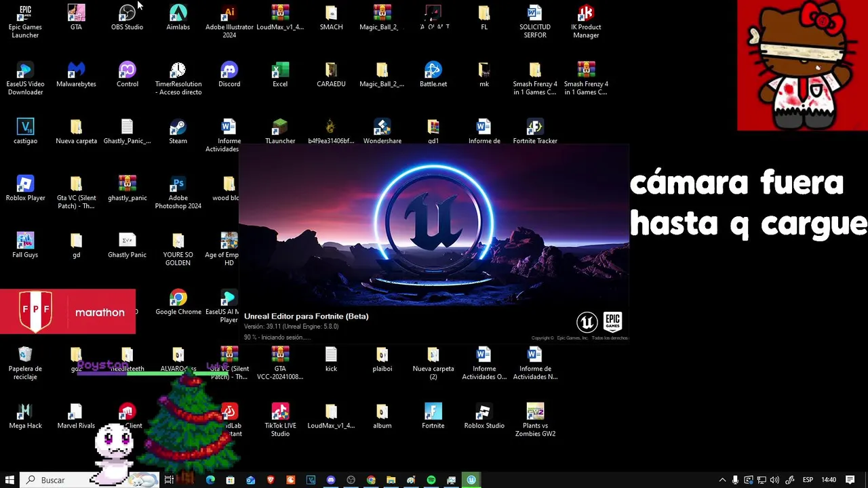Image resolution: width=868 pixels, height=488 pixels.
Task: Select GTA VCC-20241008 archive icon
Action: pyautogui.click(x=280, y=363)
